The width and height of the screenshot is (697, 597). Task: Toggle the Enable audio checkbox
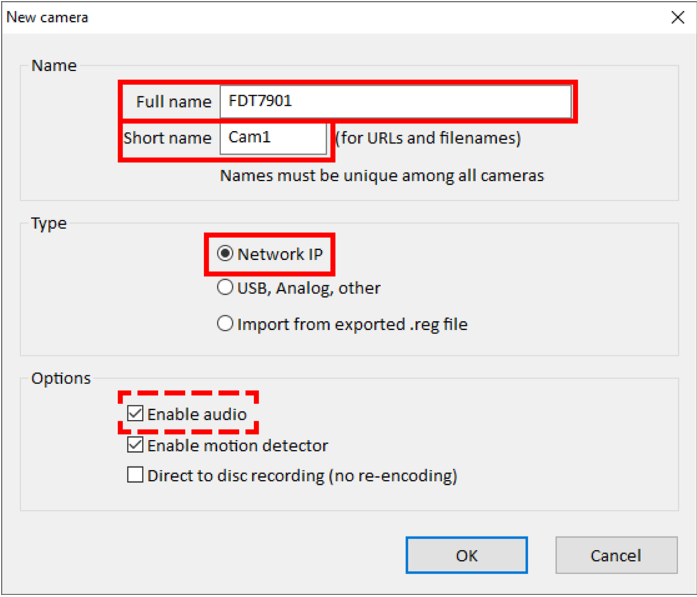point(136,414)
